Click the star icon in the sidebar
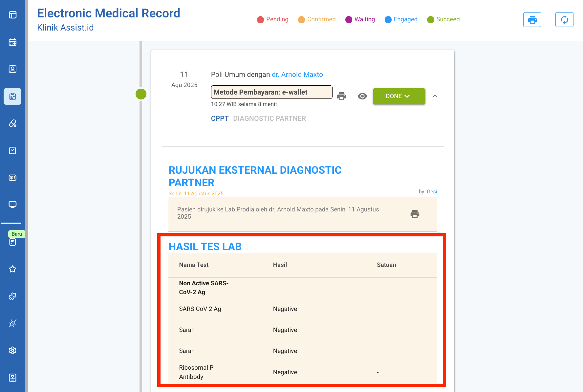The height and width of the screenshot is (392, 583). [x=12, y=269]
